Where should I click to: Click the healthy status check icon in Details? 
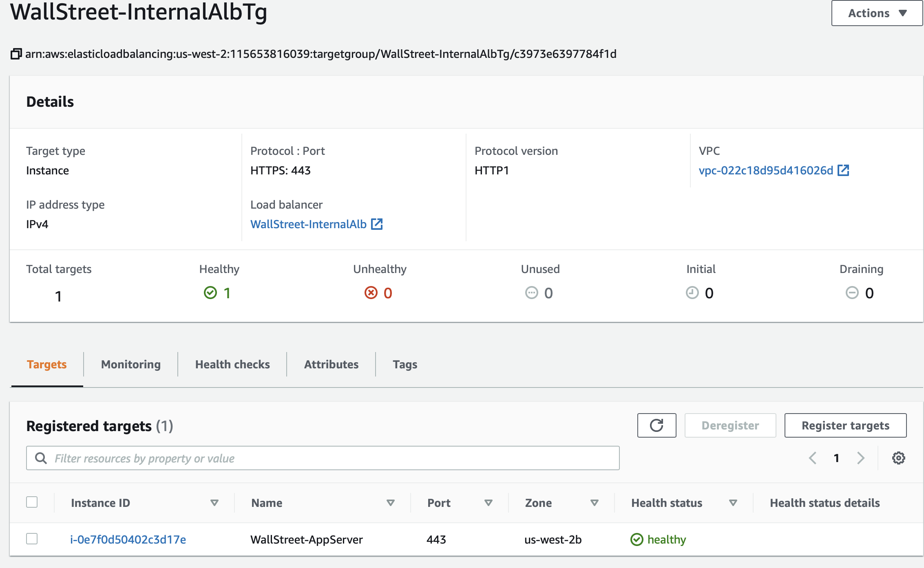pos(210,293)
